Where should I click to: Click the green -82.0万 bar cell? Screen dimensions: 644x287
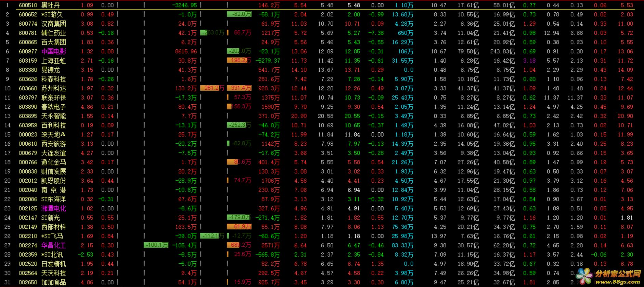239,14
